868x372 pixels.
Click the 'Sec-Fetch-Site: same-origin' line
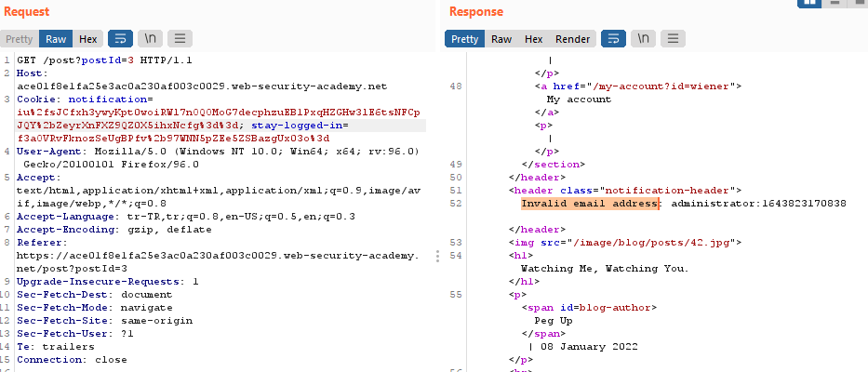[x=104, y=321]
